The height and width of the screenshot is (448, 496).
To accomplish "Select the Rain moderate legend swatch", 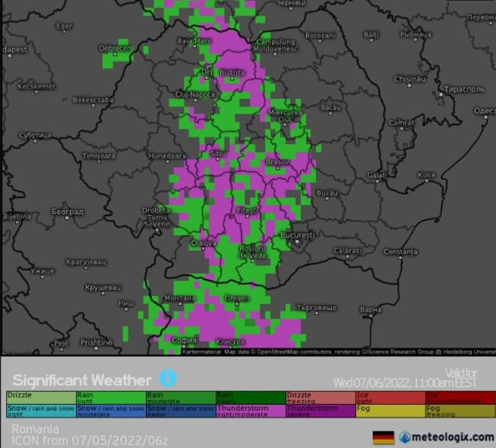I will tap(180, 397).
